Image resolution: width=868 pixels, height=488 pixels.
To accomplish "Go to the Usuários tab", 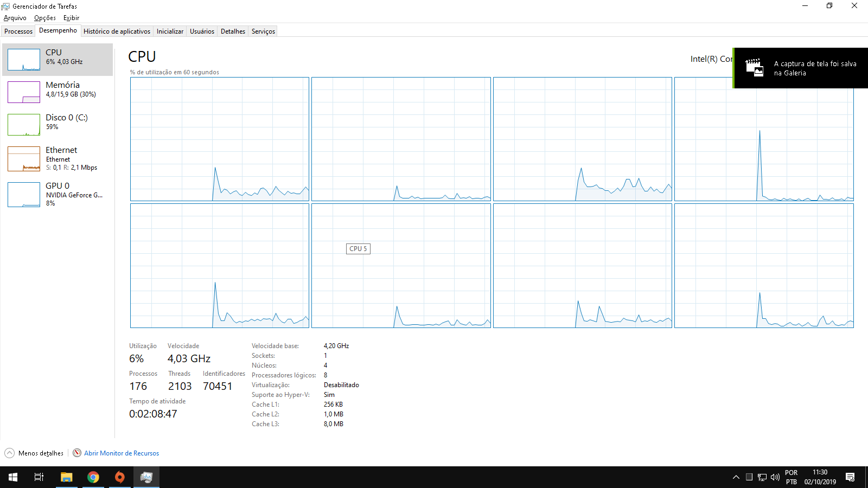I will tap(202, 31).
